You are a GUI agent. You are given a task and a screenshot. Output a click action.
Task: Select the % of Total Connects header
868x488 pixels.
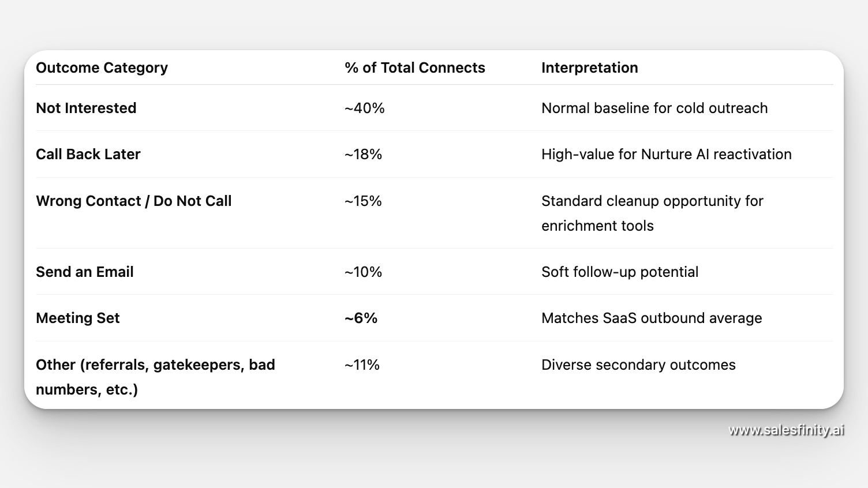click(x=414, y=67)
